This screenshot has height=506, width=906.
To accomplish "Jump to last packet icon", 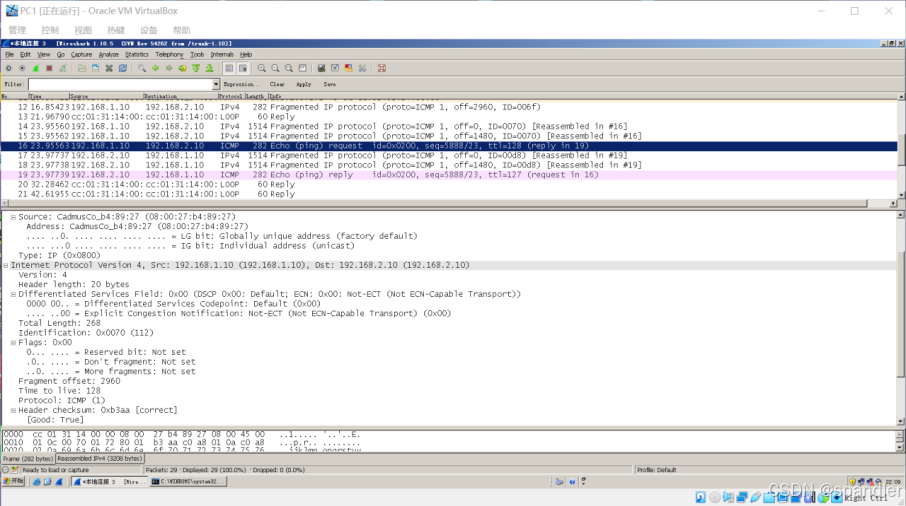I will click(209, 68).
